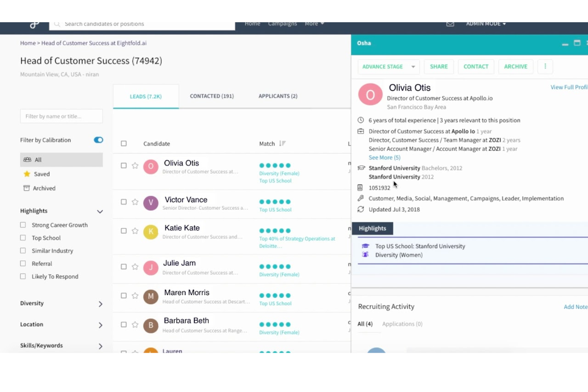Select the checkbox for Julie Jam
Viewport: 588px width, 392px height.
click(124, 267)
